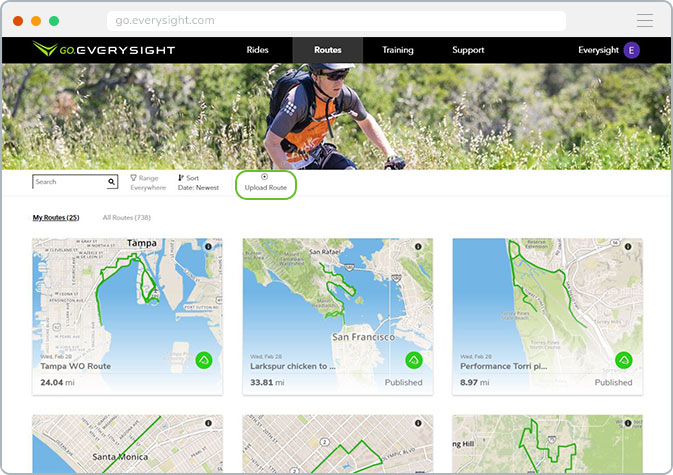Switch to All Routes (738) list
Image resolution: width=673 pixels, height=475 pixels.
point(127,218)
